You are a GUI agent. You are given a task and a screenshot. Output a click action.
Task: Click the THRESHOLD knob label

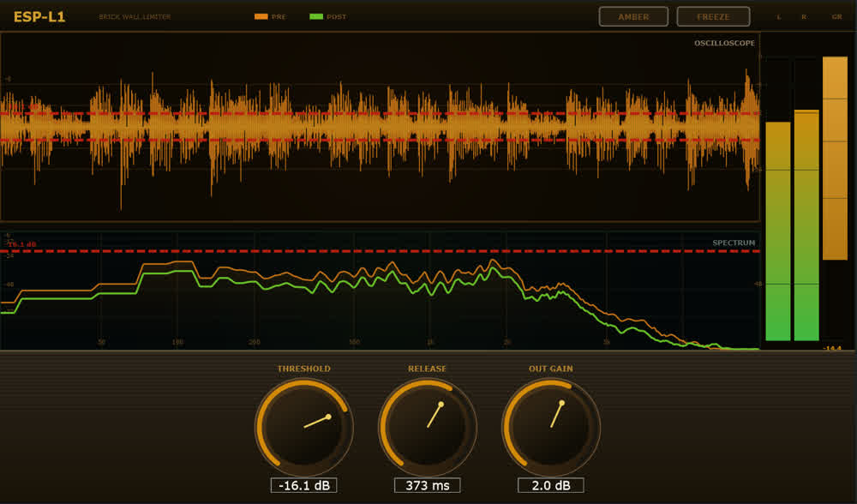[x=304, y=369]
